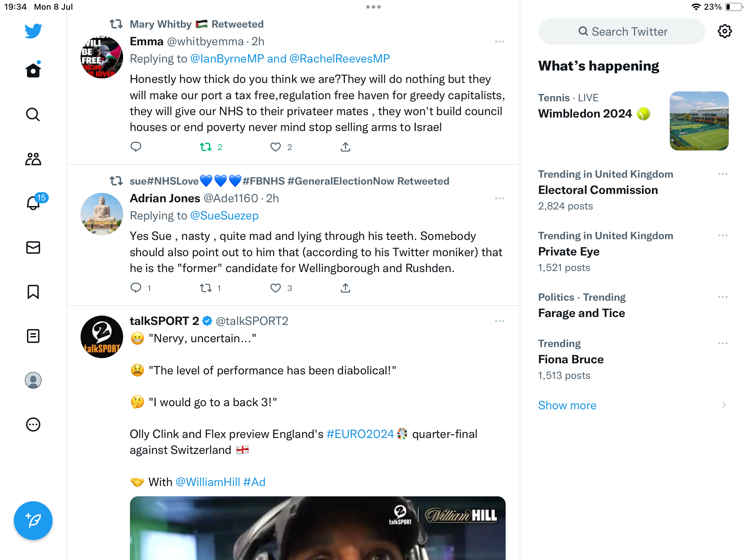The width and height of the screenshot is (747, 560).
Task: Open Bookmarks in the sidebar
Action: click(33, 292)
